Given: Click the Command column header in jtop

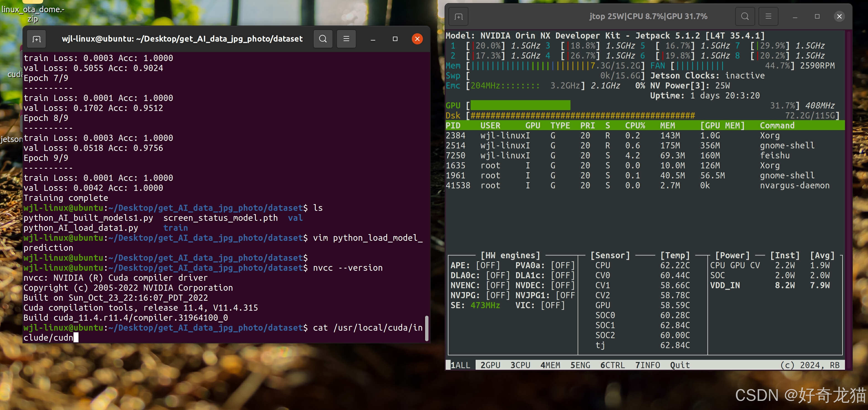Looking at the screenshot, I should (x=777, y=125).
